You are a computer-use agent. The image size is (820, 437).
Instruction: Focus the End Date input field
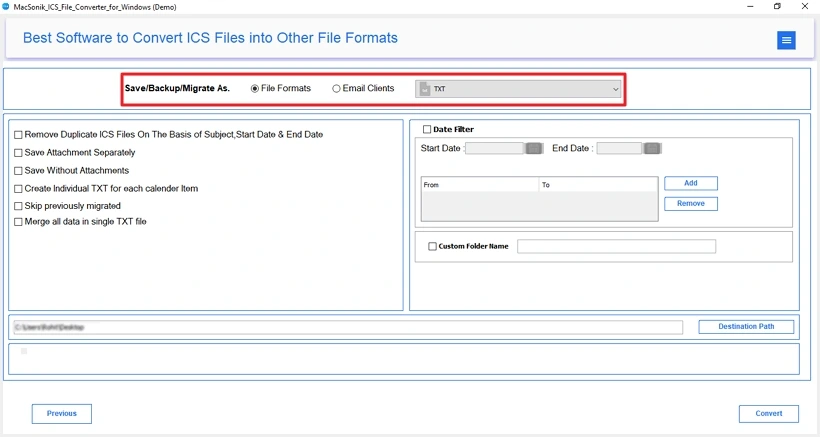point(619,148)
